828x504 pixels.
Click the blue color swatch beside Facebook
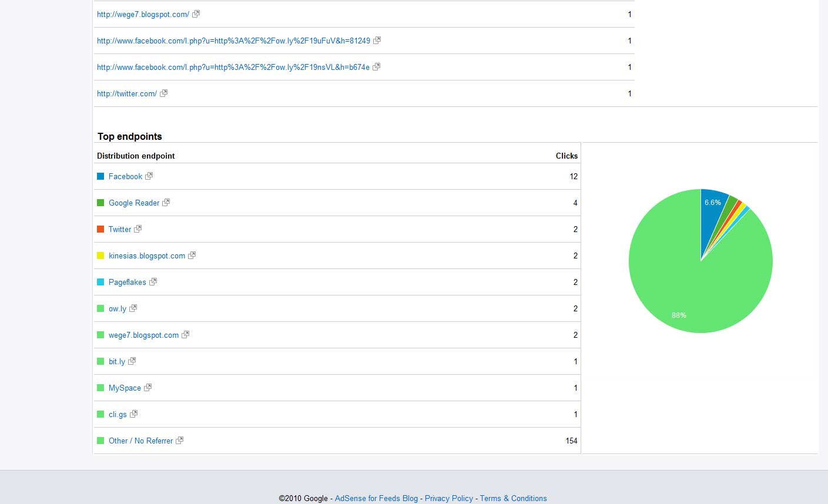100,176
